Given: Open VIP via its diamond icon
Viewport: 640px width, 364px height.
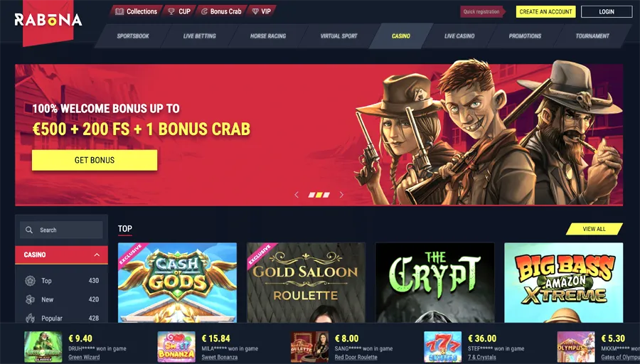Looking at the screenshot, I should (255, 11).
